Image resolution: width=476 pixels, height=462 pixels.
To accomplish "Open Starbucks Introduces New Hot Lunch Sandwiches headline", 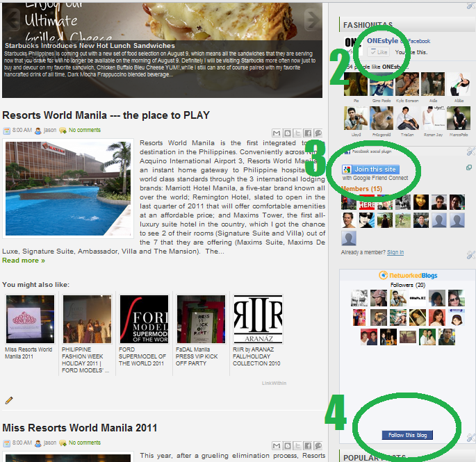I will tap(90, 46).
